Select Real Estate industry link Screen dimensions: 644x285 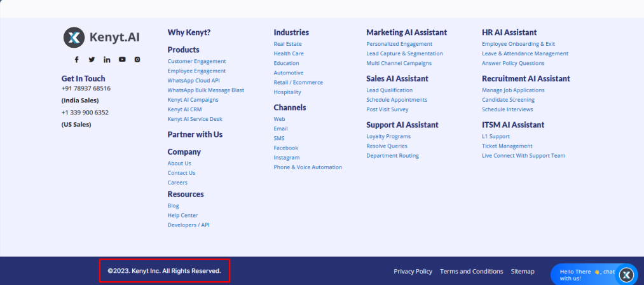click(287, 44)
